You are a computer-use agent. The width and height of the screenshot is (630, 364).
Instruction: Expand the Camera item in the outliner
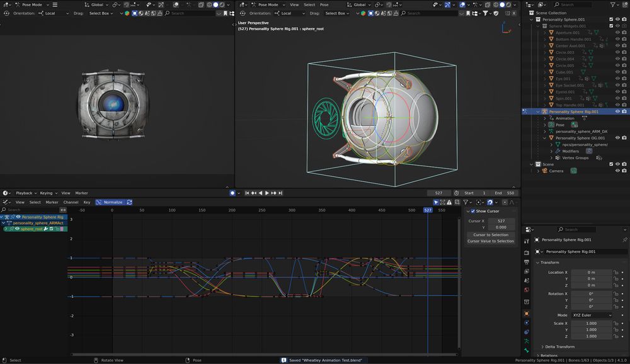coord(538,171)
